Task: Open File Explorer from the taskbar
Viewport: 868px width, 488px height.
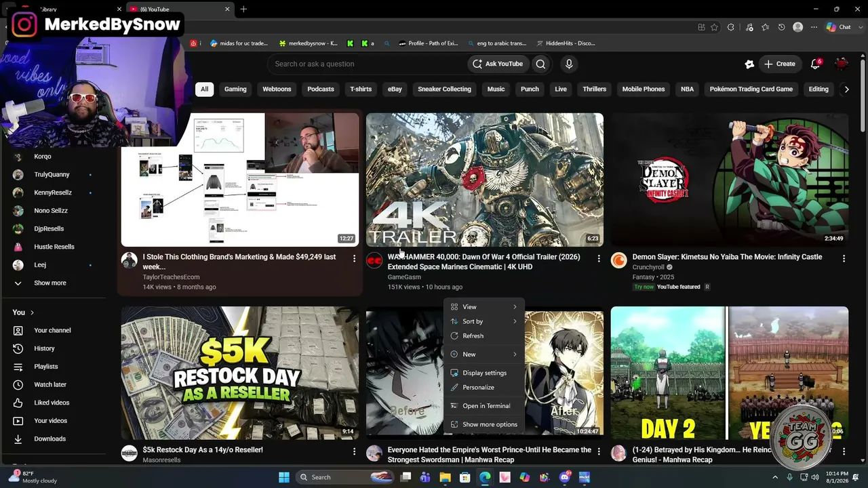Action: (445, 477)
